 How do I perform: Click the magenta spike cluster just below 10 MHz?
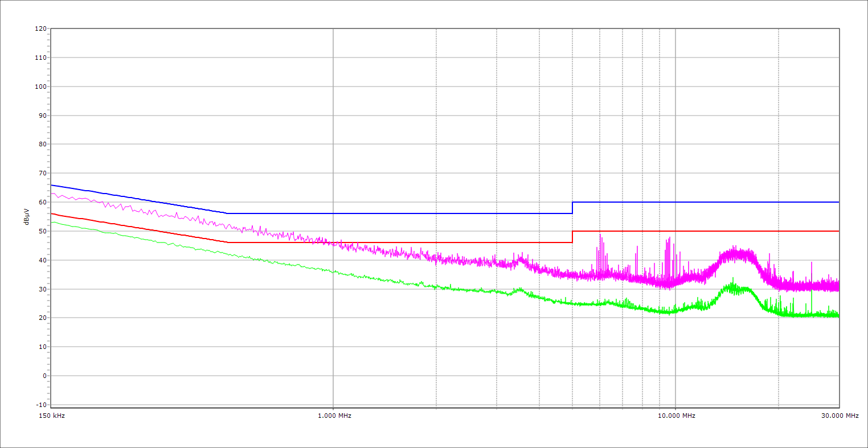(x=669, y=242)
